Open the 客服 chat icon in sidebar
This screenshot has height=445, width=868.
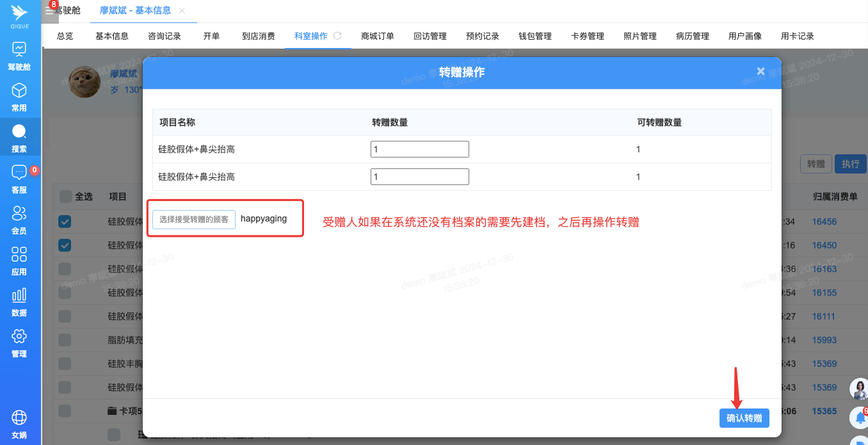pyautogui.click(x=19, y=173)
